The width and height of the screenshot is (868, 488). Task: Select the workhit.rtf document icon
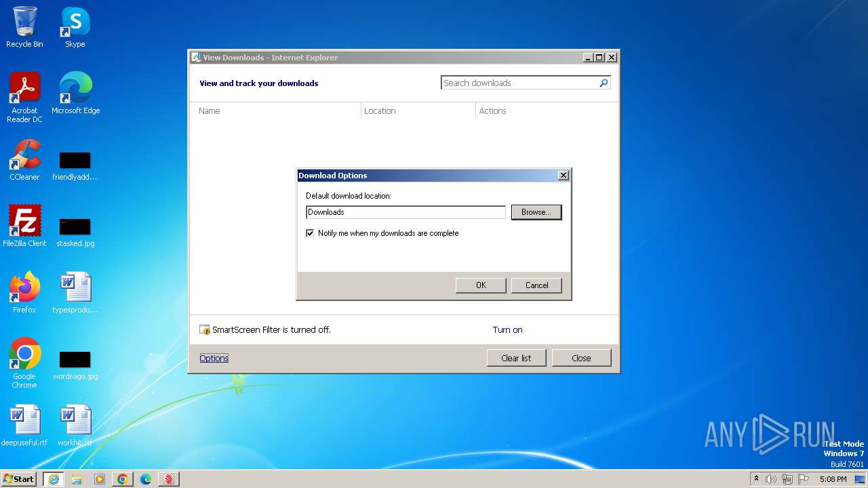[x=75, y=426]
